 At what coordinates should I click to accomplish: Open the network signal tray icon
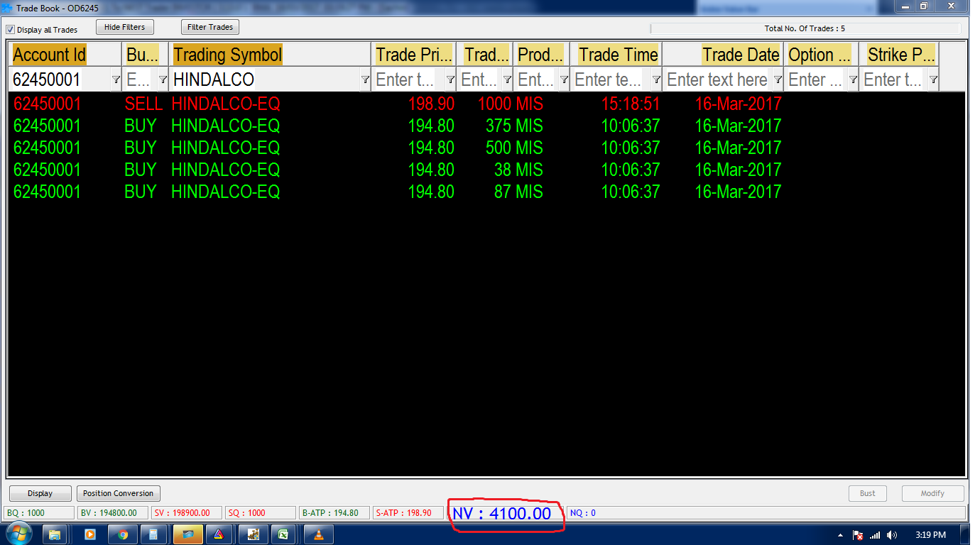875,535
